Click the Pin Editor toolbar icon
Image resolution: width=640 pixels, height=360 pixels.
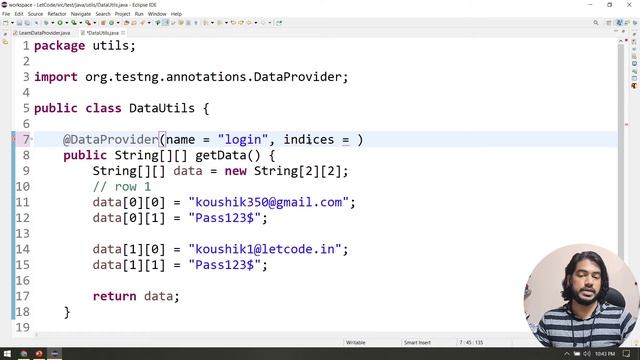coord(279,23)
